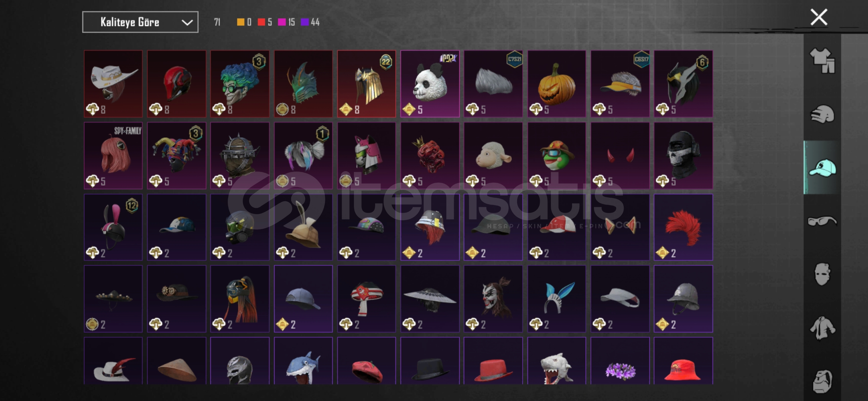Select the SPY×FAMILY pink hair item

[x=113, y=156]
